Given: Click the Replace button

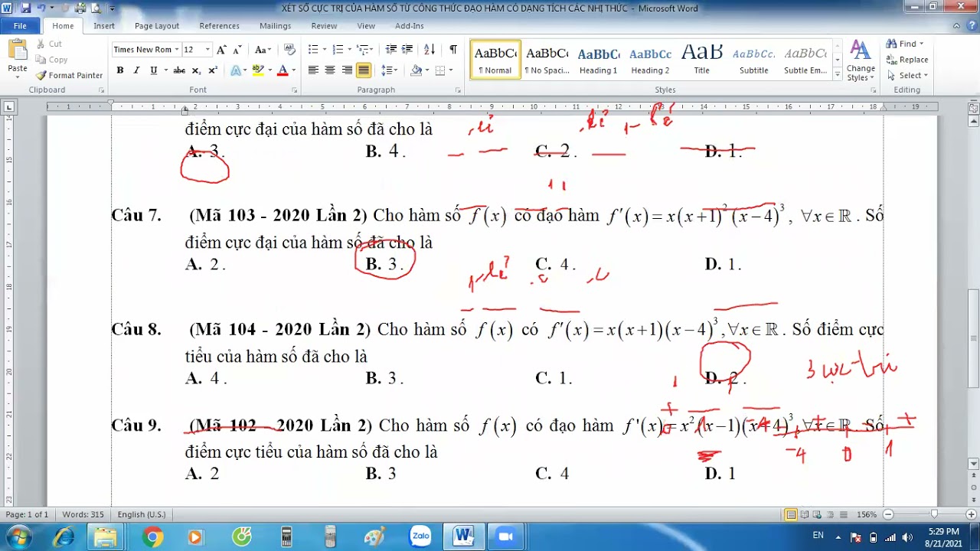Looking at the screenshot, I should tap(907, 60).
